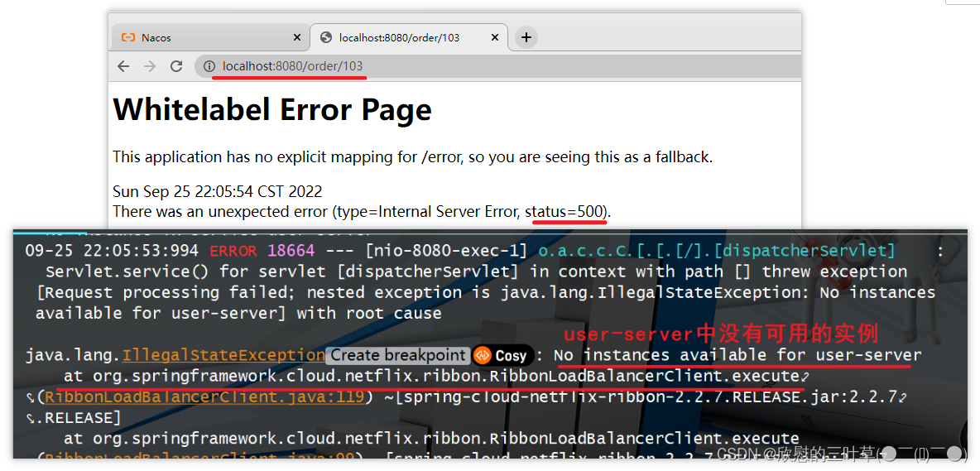Click the 'status=500' text
Image resolution: width=980 pixels, height=471 pixels.
[x=564, y=212]
